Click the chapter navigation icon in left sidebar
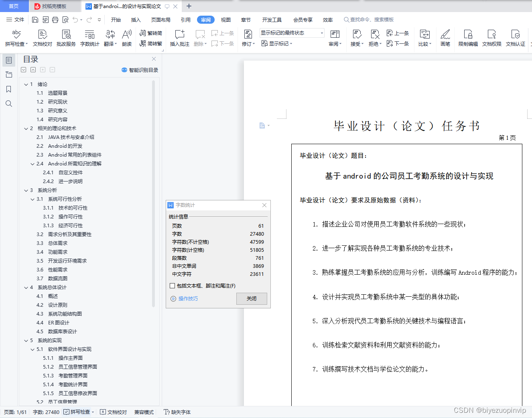 tap(9, 75)
